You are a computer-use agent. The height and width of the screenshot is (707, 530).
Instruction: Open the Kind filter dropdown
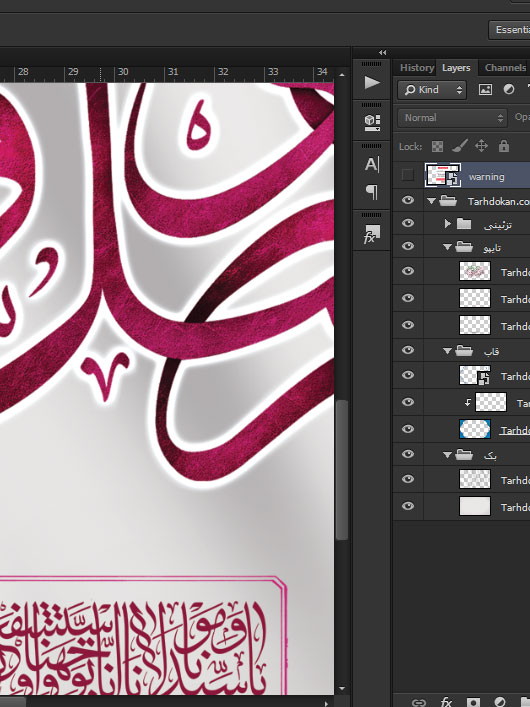point(432,90)
